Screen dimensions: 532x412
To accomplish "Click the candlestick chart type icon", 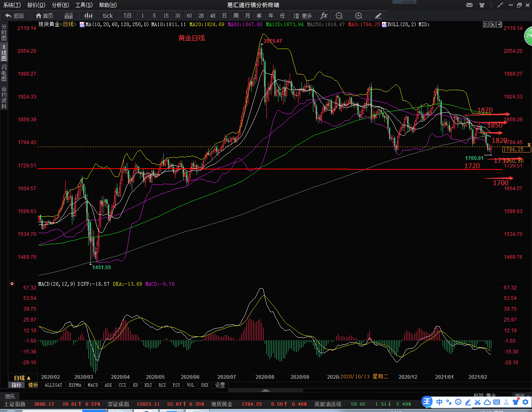I will [x=88, y=16].
